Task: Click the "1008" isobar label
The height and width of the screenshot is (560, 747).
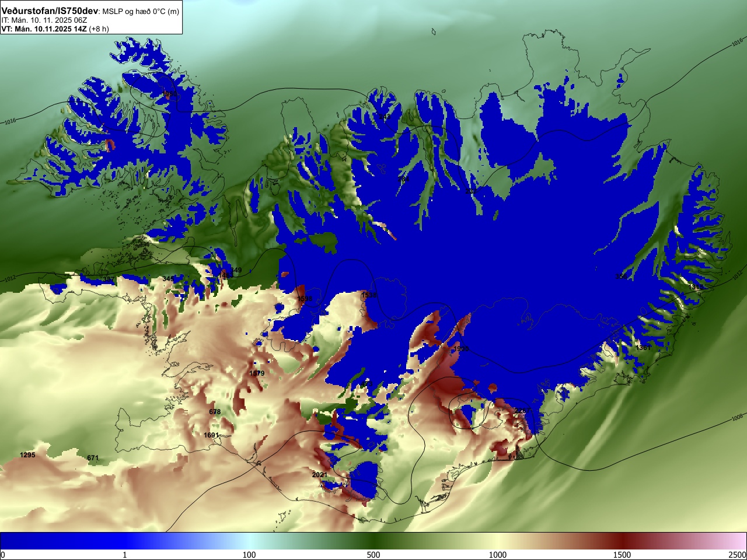Action: [738, 418]
